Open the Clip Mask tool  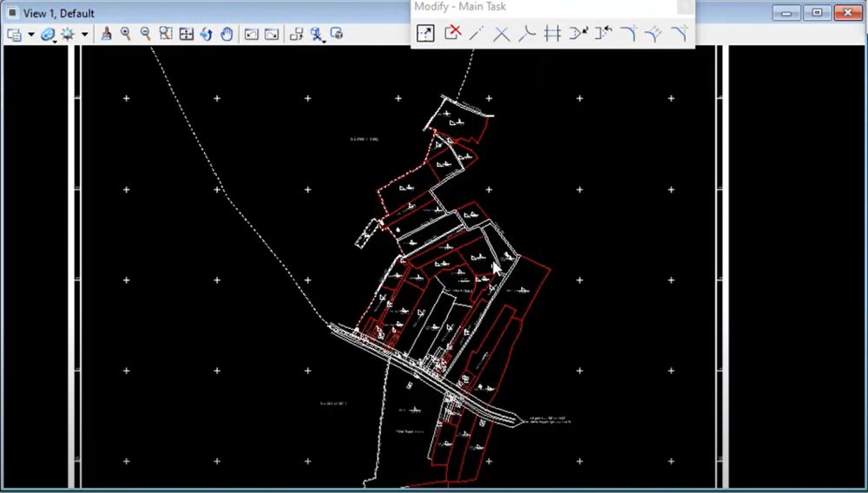point(337,35)
